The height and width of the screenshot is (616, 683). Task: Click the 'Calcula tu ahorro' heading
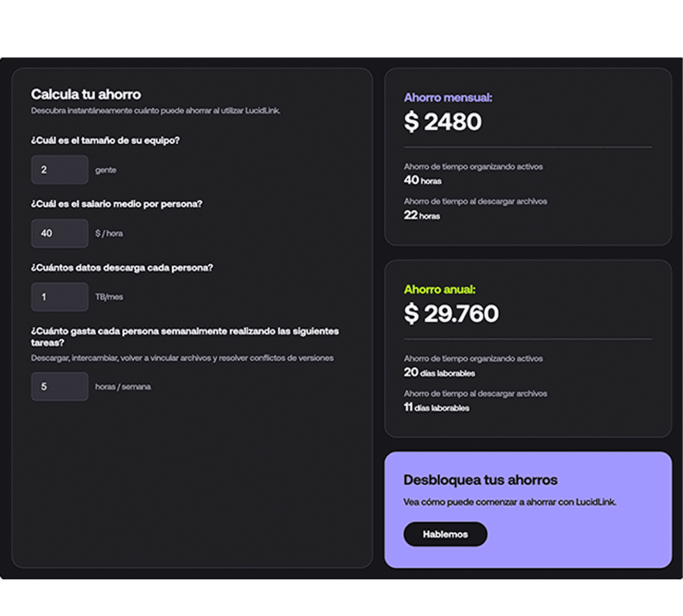pyautogui.click(x=85, y=94)
